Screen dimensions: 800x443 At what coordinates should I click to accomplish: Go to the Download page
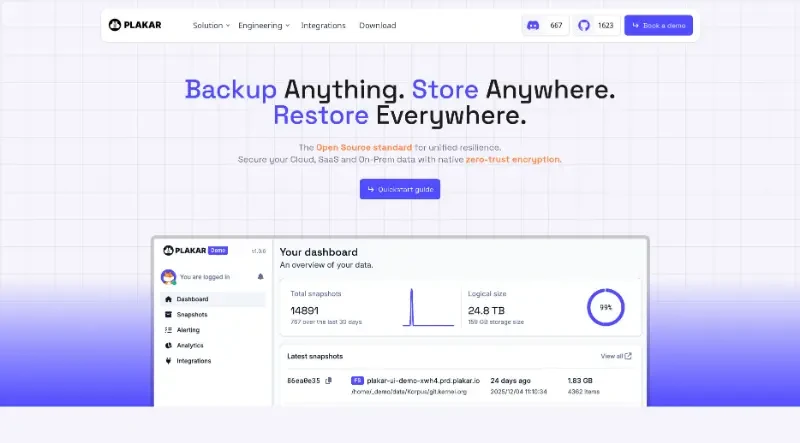click(377, 25)
